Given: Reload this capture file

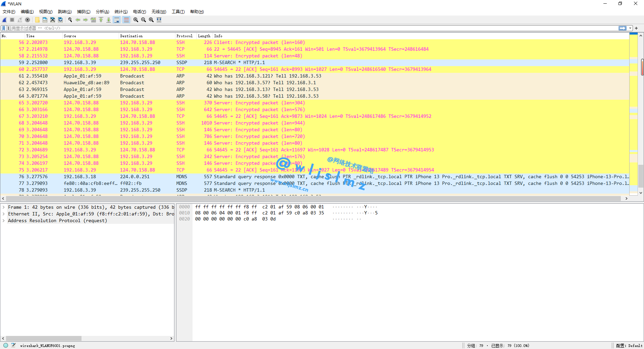Looking at the screenshot, I should [x=60, y=19].
